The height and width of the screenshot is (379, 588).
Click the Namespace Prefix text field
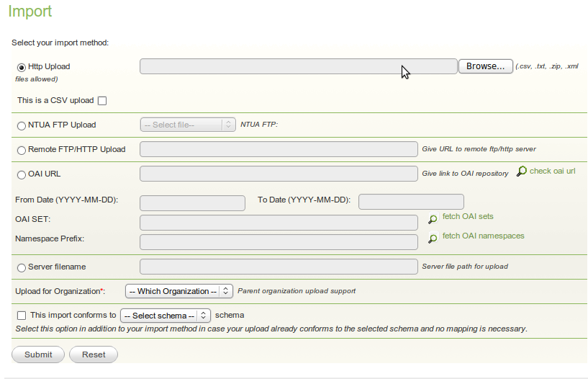click(x=279, y=242)
